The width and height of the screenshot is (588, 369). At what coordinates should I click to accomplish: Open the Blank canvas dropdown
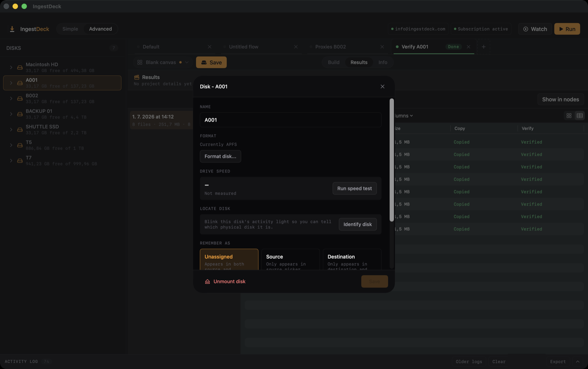pyautogui.click(x=163, y=62)
